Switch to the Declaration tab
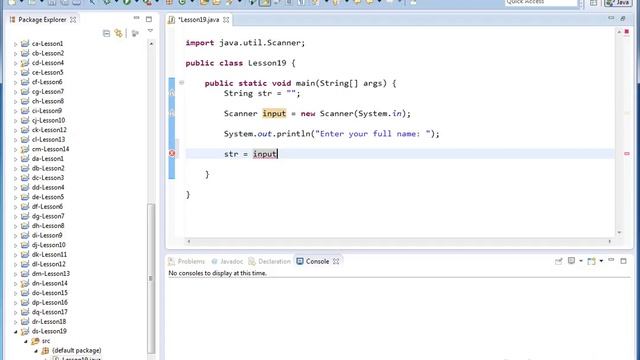This screenshot has height=360, width=640. click(x=270, y=261)
